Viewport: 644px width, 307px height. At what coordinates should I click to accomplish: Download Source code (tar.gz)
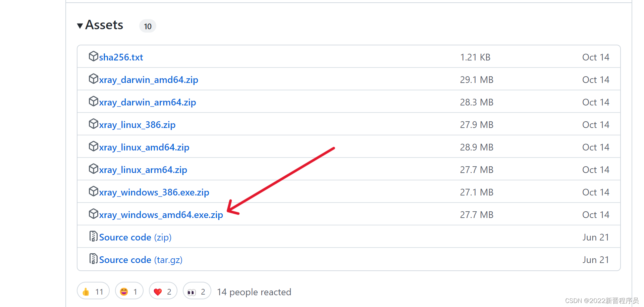(141, 260)
